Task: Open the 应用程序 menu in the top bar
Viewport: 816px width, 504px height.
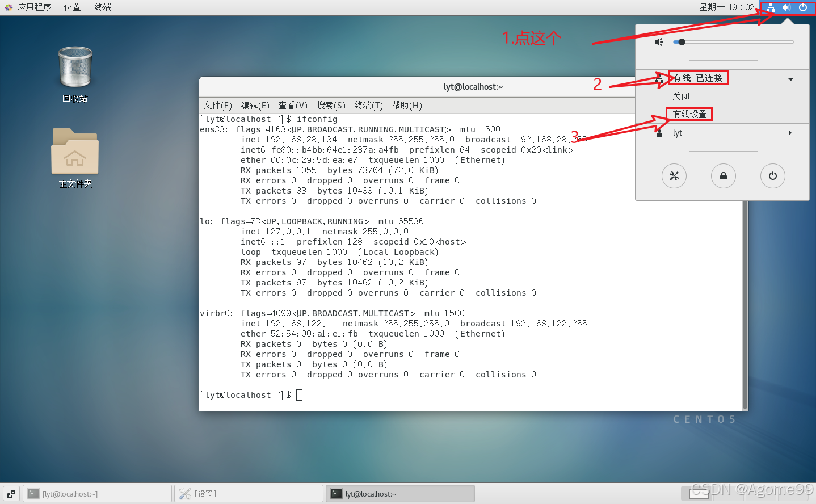Action: [x=35, y=7]
